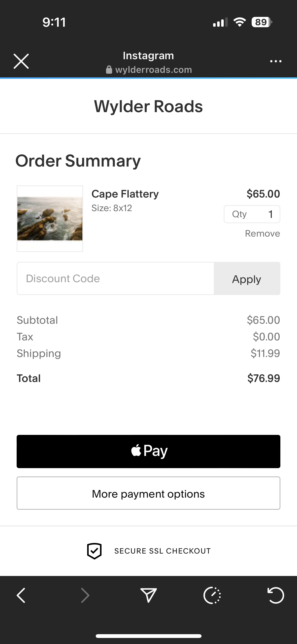297x644 pixels.
Task: Tap the secure checkout shield icon
Action: pyautogui.click(x=94, y=551)
